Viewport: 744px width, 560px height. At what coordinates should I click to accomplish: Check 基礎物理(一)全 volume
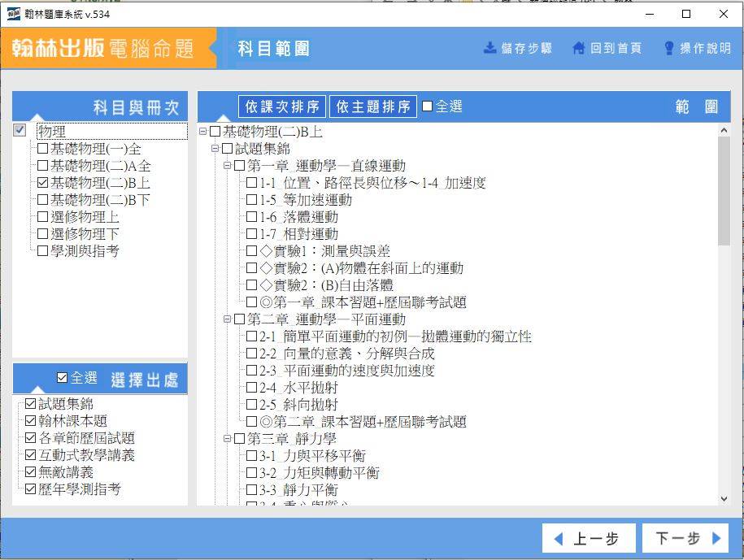43,149
